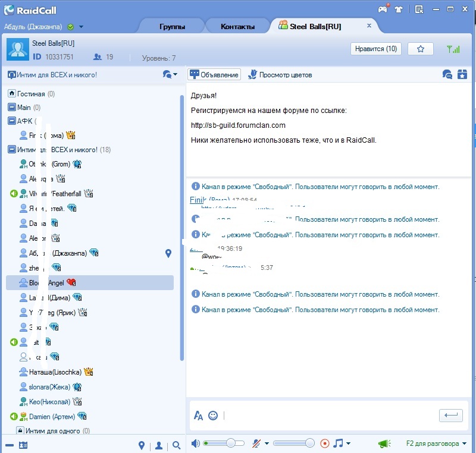Viewport: 476px width, 453px height.
Task: Select user Keo(Николай)
Action: coord(49,402)
